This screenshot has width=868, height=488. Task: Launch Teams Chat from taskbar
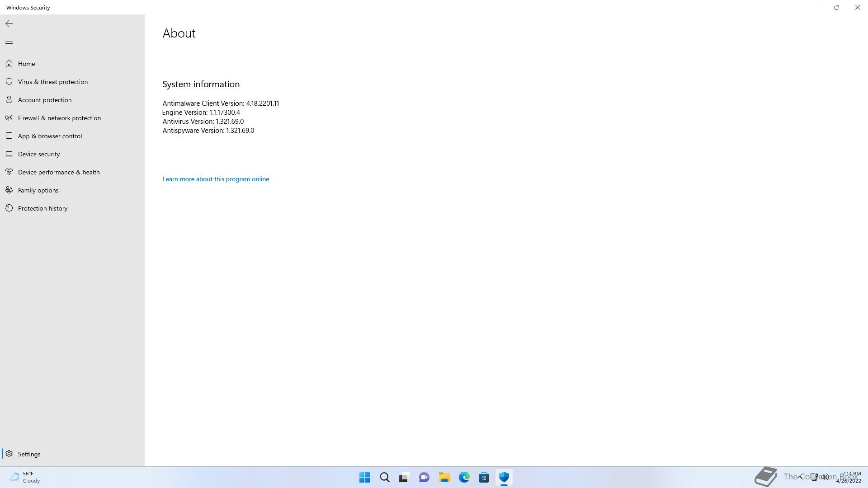424,477
